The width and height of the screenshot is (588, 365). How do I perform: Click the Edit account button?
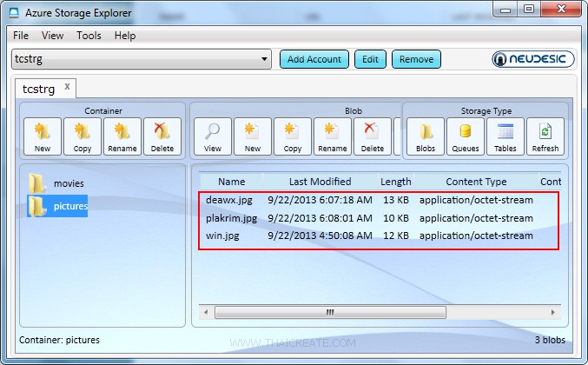point(370,59)
